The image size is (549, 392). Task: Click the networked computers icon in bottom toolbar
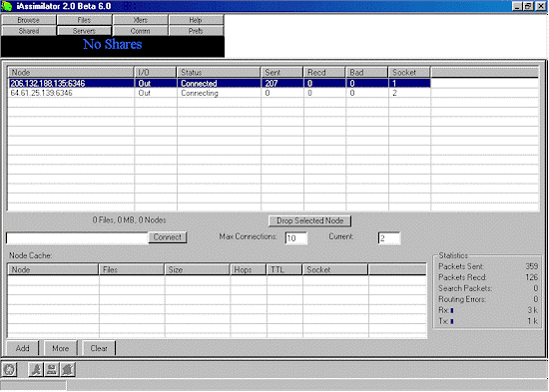pyautogui.click(x=52, y=369)
